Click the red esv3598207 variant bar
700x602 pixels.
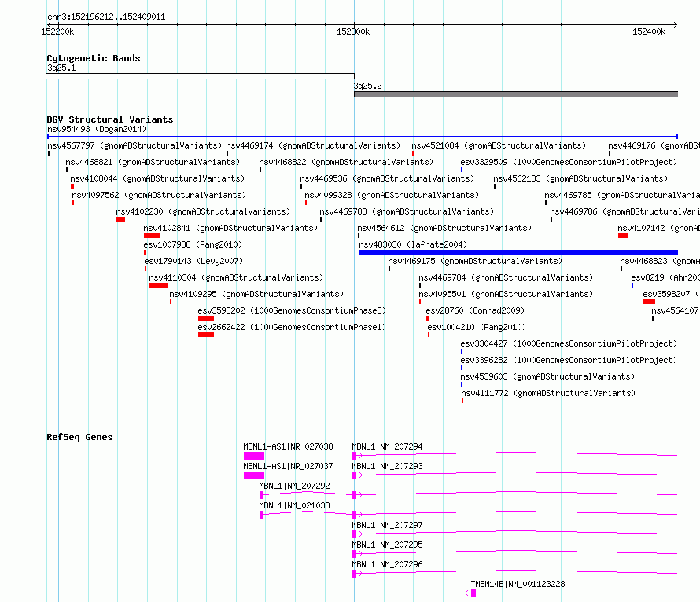click(649, 302)
